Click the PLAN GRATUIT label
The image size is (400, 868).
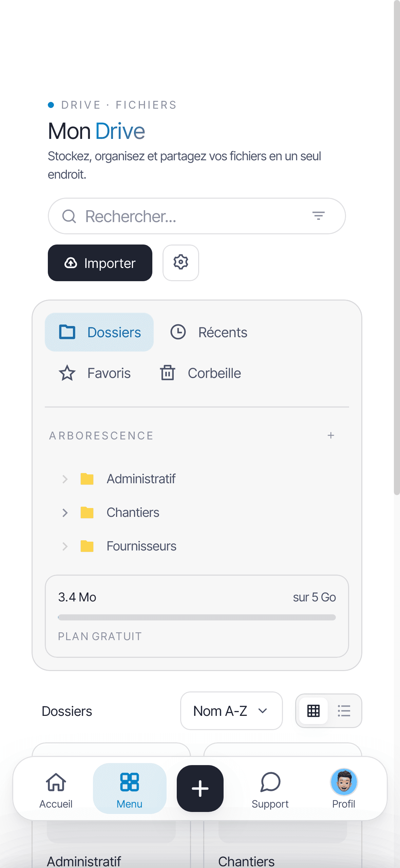click(100, 636)
